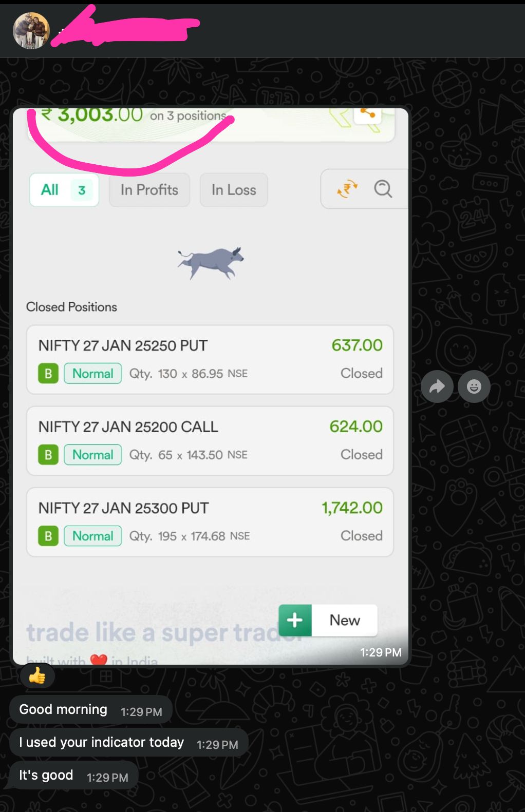
Task: Click Normal tag on 25200 CALL row
Action: click(93, 455)
